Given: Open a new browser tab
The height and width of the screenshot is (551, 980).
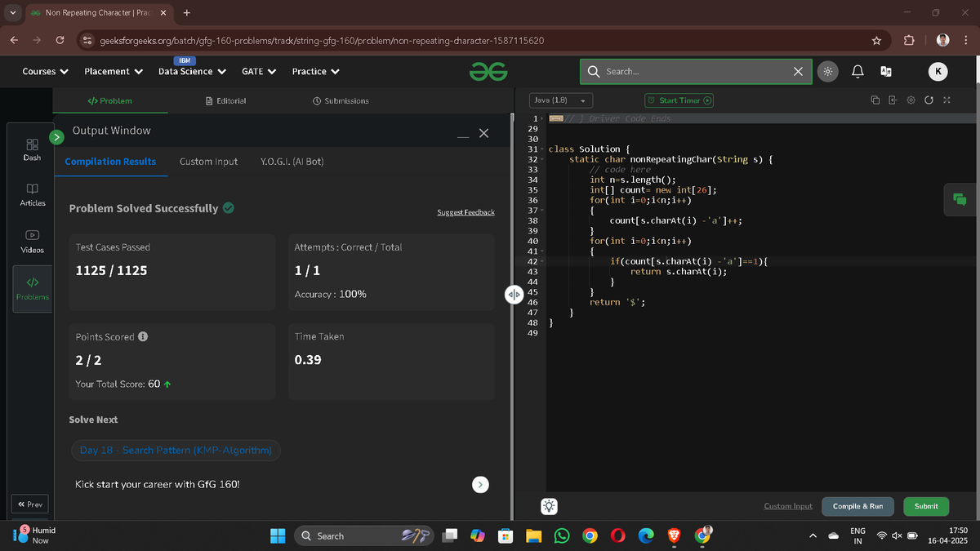Looking at the screenshot, I should [x=187, y=13].
